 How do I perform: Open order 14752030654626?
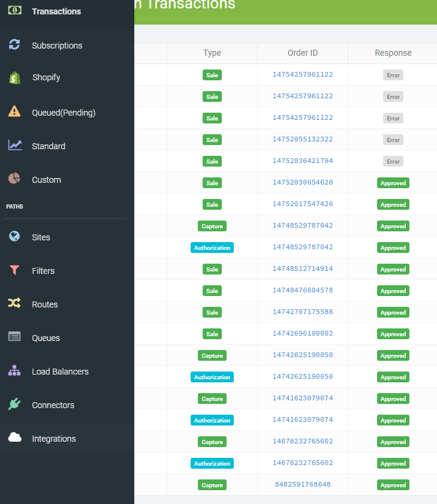(x=303, y=182)
